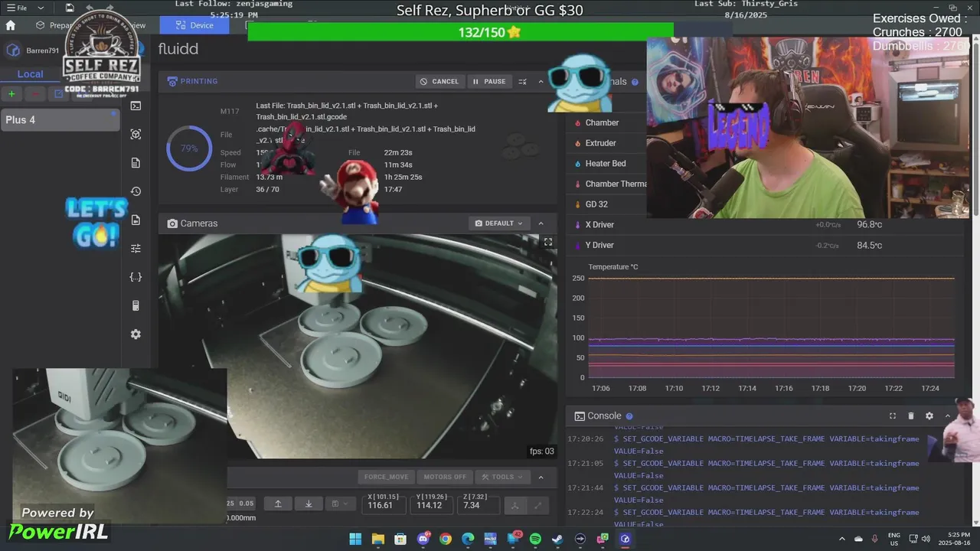Open print adjustments icon next to Pause

[522, 81]
